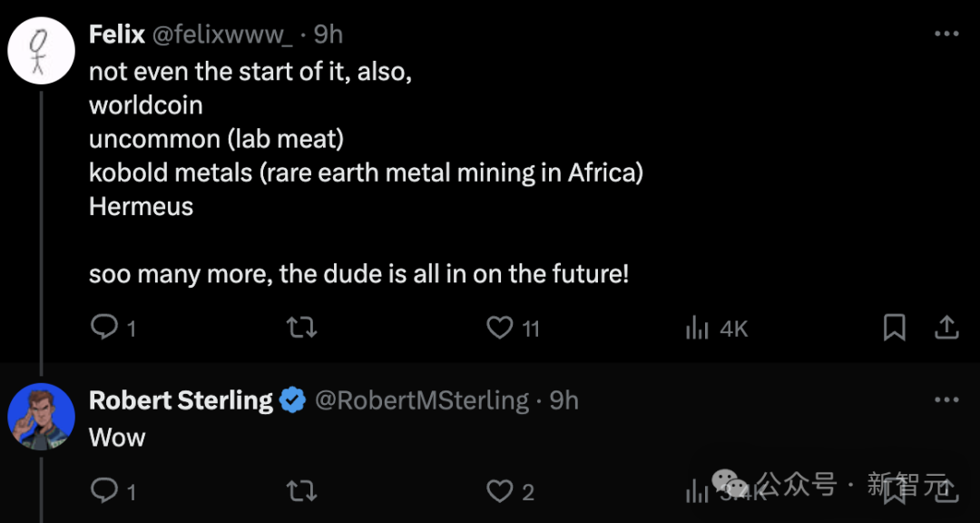Open more options on Robert Sterling's tweet
The height and width of the screenshot is (523, 980).
pos(946,400)
